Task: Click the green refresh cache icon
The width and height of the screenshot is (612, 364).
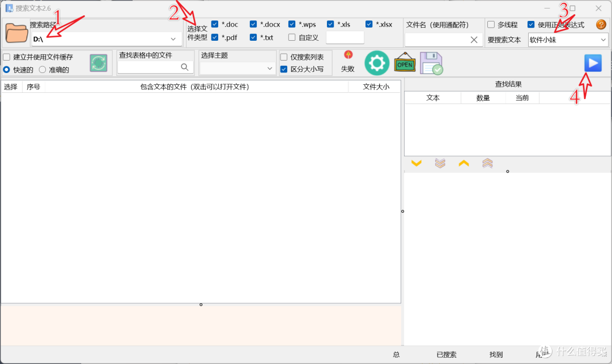Action: tap(99, 63)
